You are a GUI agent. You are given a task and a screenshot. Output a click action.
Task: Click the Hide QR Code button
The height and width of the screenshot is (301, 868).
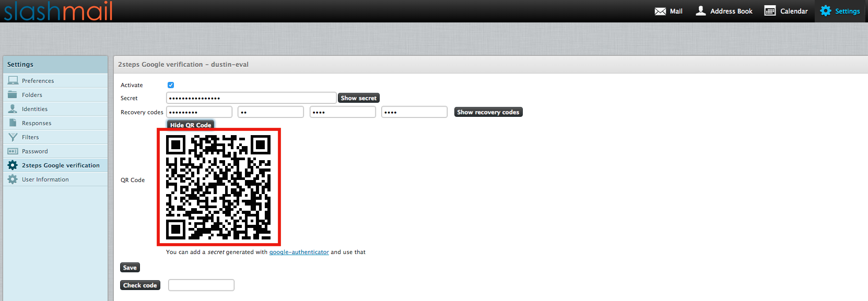click(x=191, y=125)
